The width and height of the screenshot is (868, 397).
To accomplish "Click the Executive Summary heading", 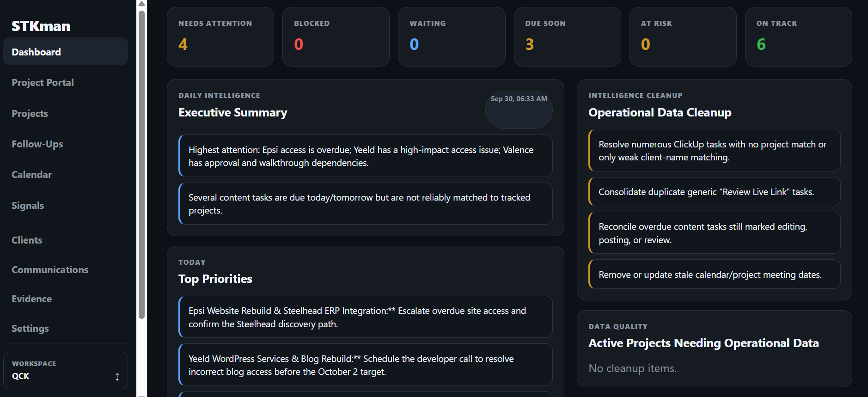I will 233,113.
